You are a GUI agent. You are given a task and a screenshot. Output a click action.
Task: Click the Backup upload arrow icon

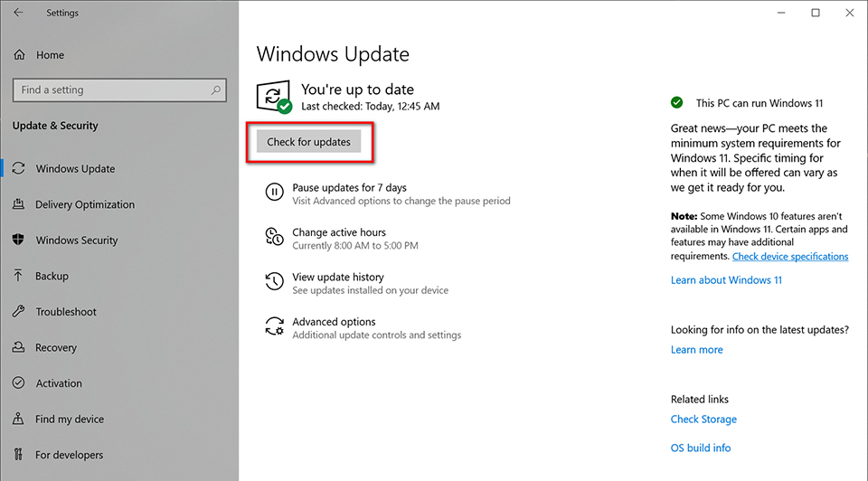[x=18, y=276]
